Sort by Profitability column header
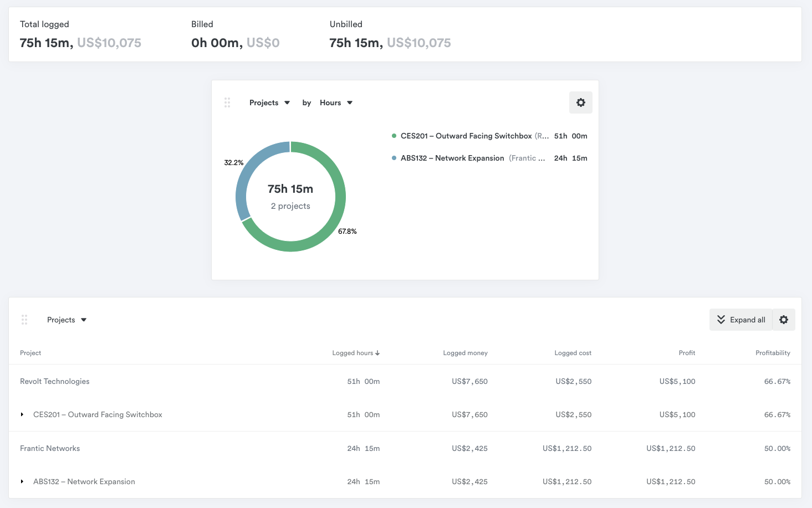This screenshot has width=812, height=508. [772, 353]
